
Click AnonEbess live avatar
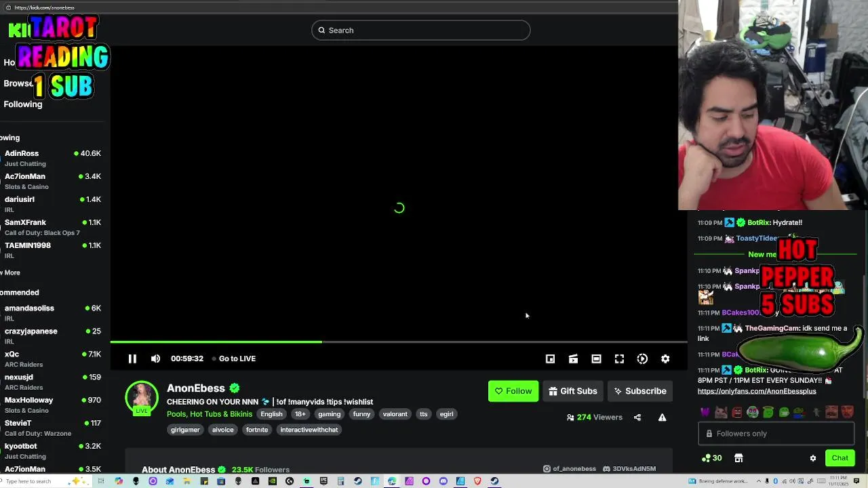142,398
